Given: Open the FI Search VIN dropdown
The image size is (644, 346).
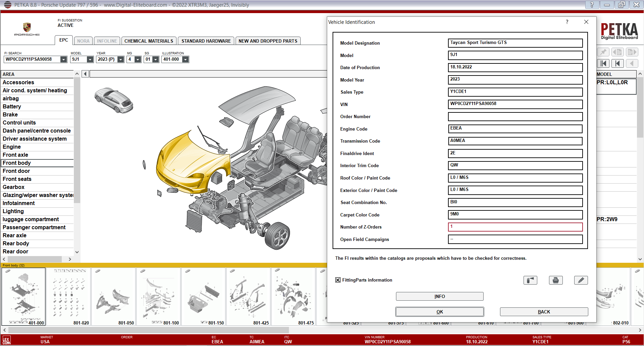Looking at the screenshot, I should 63,59.
